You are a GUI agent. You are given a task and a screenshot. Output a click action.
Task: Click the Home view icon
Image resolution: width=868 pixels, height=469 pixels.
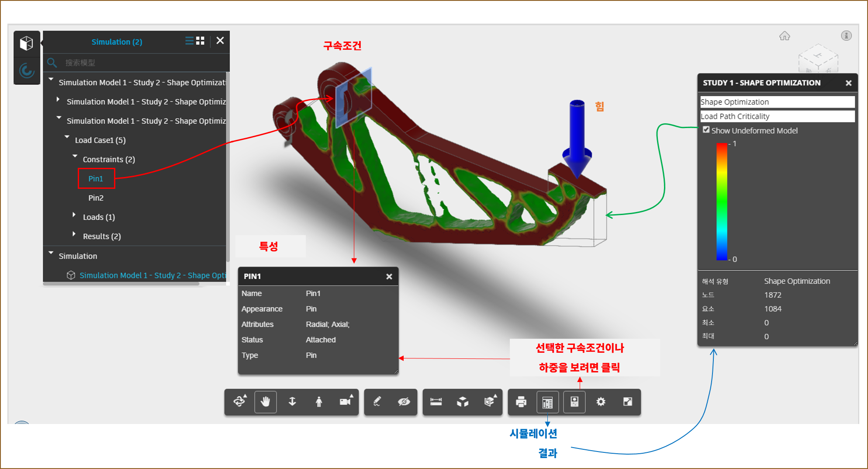point(785,36)
